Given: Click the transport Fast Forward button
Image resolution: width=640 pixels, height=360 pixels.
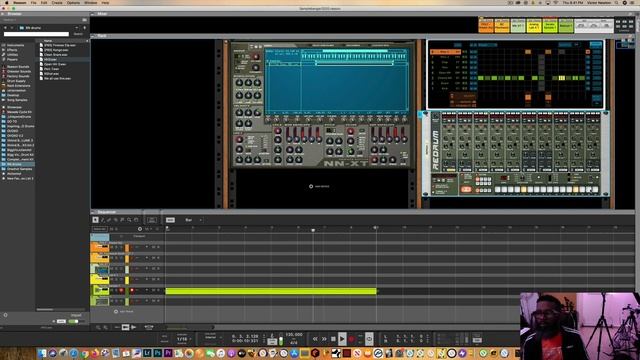Looking at the screenshot, I should [x=324, y=339].
